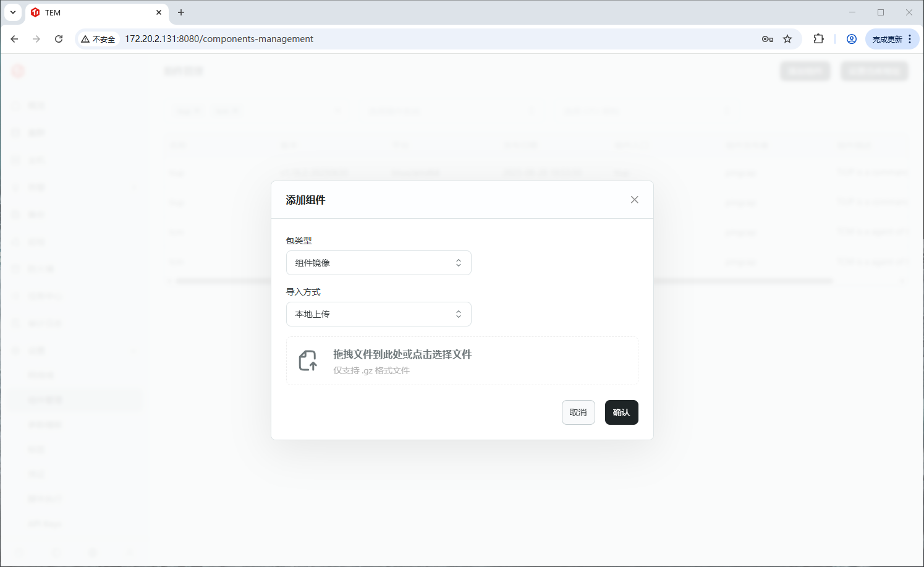Click the 完成更新 update button

coord(887,39)
